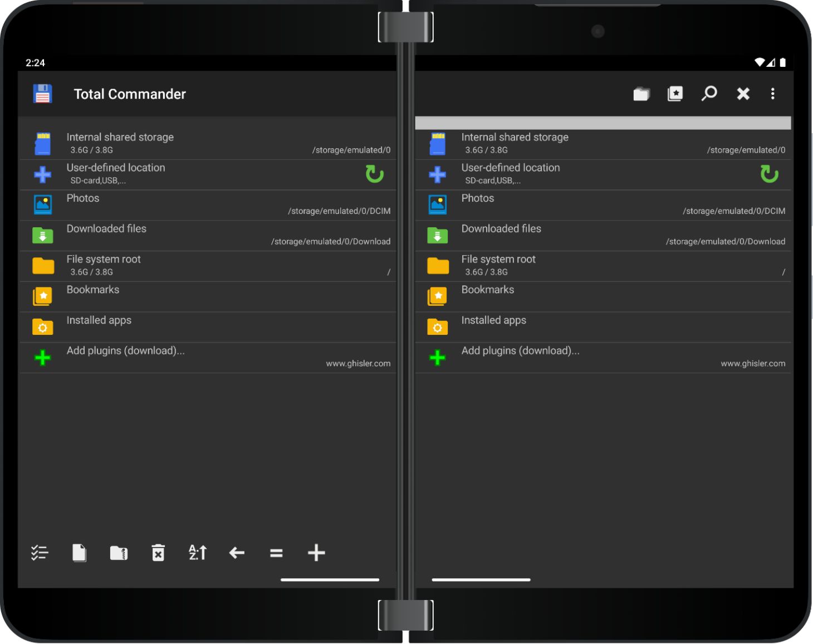813x644 pixels.
Task: Tap the left arrow back icon
Action: pos(237,553)
